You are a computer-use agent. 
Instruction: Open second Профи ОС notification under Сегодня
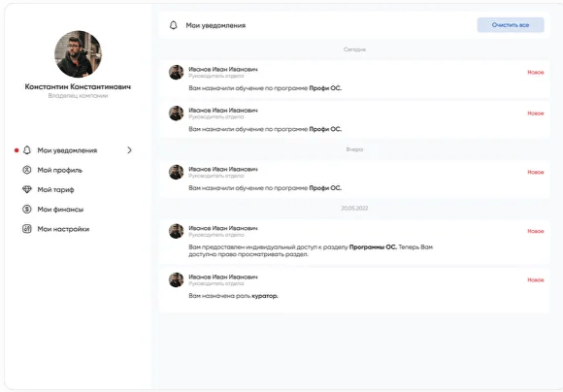(x=354, y=119)
